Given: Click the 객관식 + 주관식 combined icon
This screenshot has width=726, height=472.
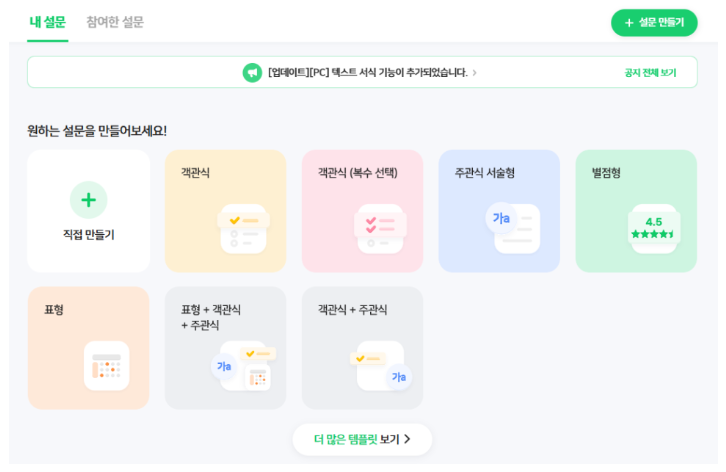Looking at the screenshot, I should pos(381,365).
